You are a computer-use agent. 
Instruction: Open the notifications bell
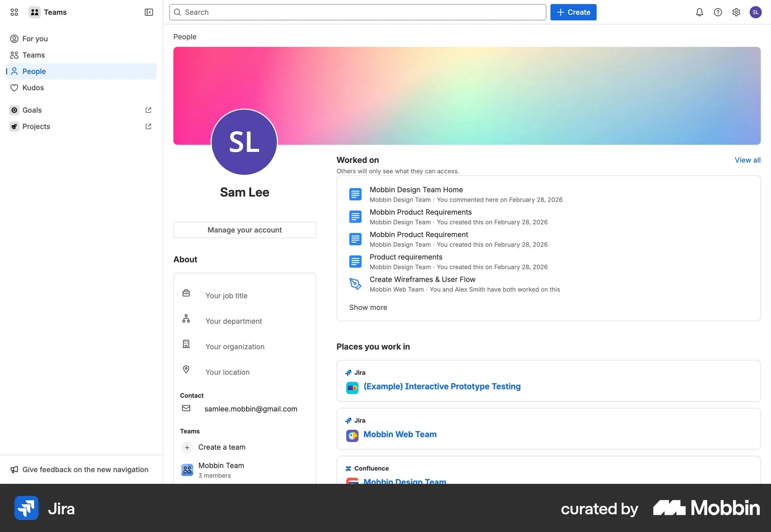tap(700, 12)
